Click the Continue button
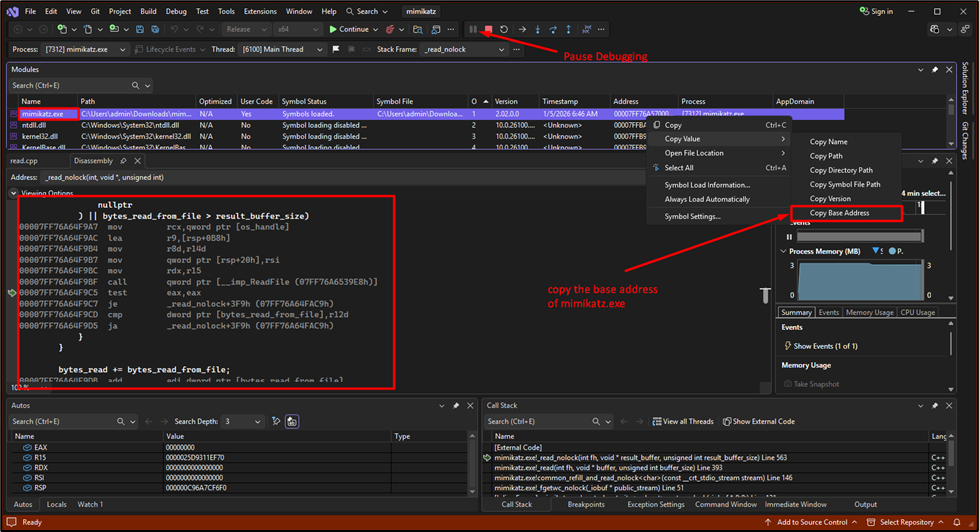Screen dimensions: 979x532 (x=349, y=29)
